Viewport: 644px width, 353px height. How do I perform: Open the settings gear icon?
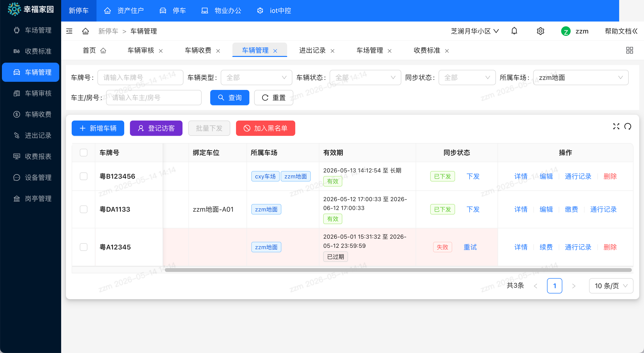tap(541, 31)
